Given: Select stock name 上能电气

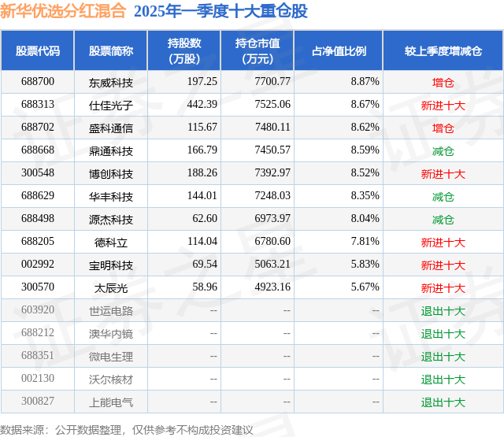Looking at the screenshot, I should pyautogui.click(x=111, y=402).
